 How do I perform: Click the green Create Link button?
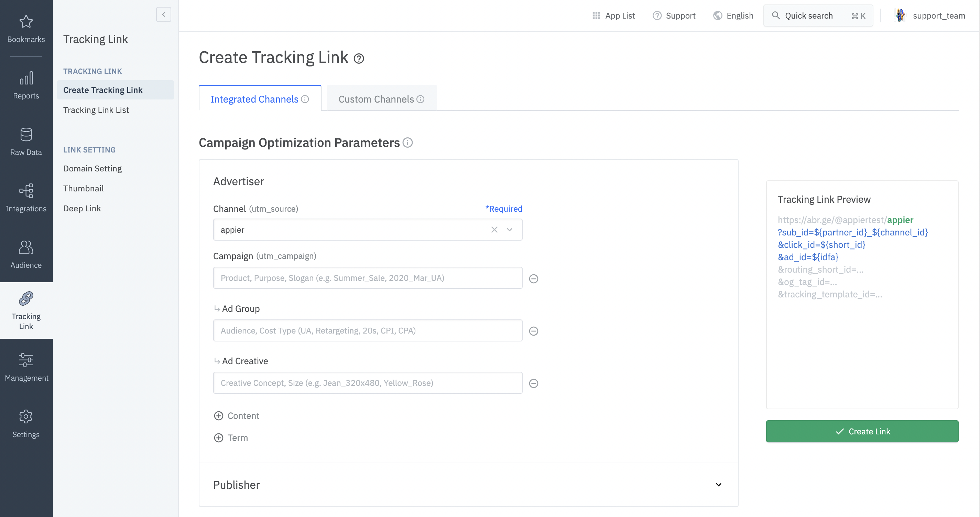(862, 431)
